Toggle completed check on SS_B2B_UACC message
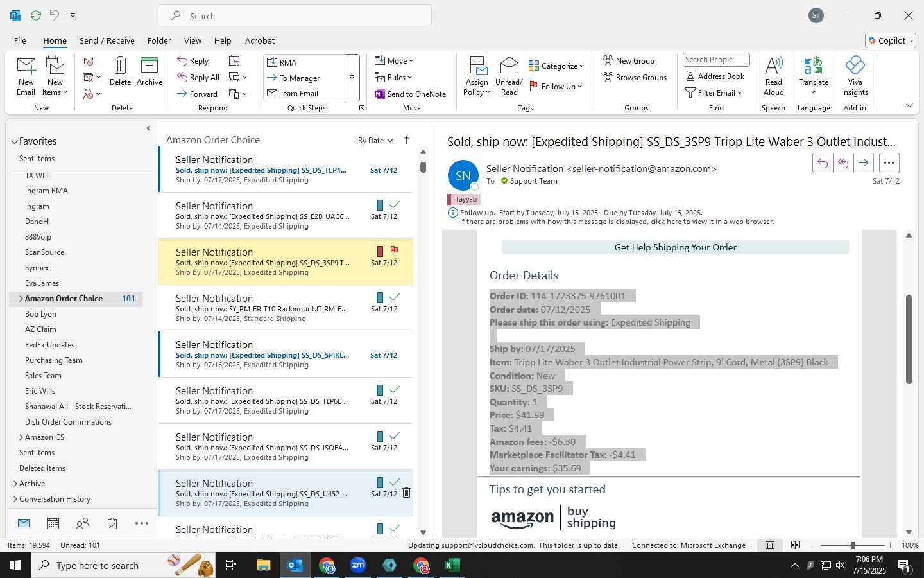 [x=395, y=205]
